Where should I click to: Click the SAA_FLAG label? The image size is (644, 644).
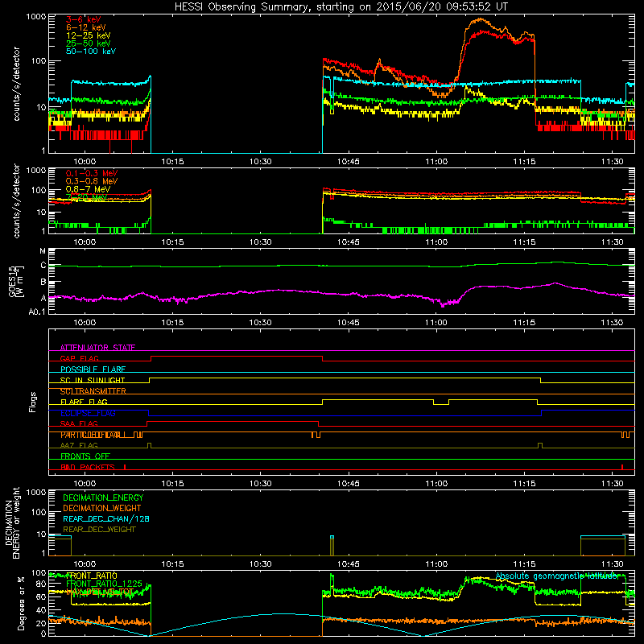tap(79, 423)
